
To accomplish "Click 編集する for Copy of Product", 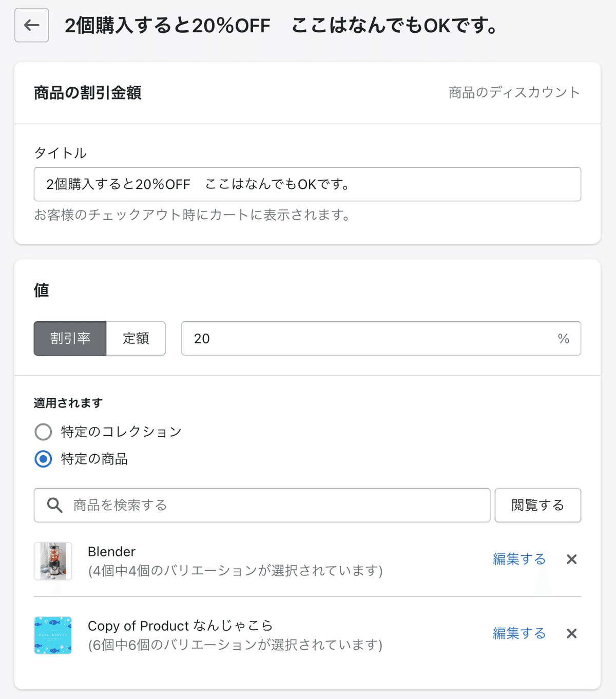I will click(519, 633).
